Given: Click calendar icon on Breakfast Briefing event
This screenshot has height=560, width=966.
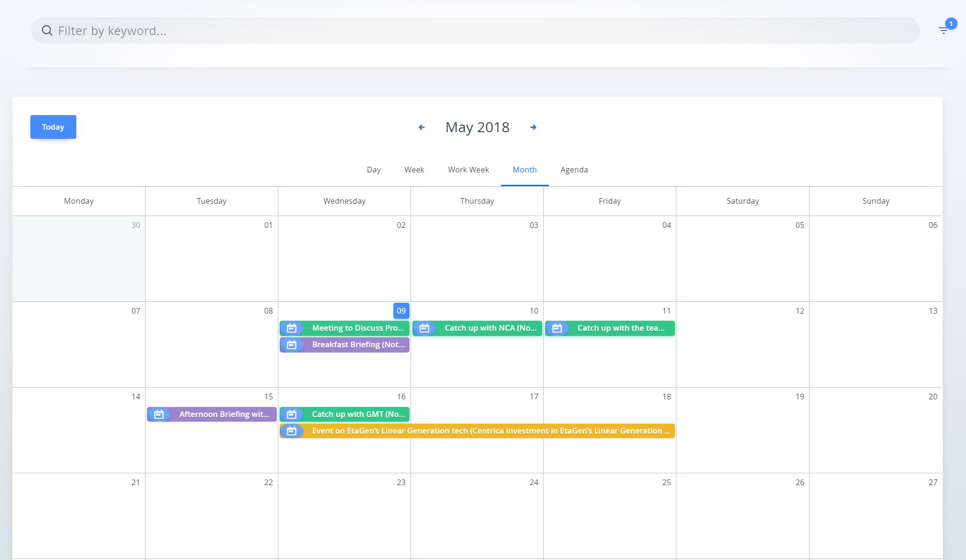Looking at the screenshot, I should (292, 345).
